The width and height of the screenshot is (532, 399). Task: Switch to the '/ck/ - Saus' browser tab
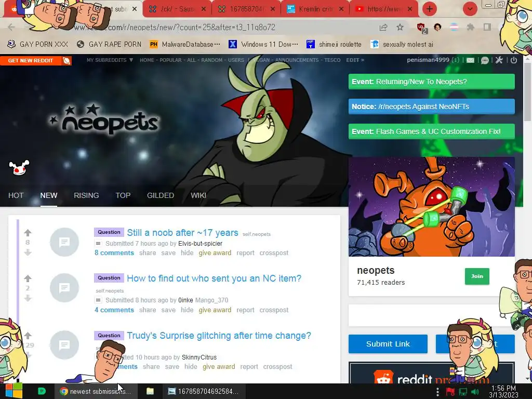[177, 9]
